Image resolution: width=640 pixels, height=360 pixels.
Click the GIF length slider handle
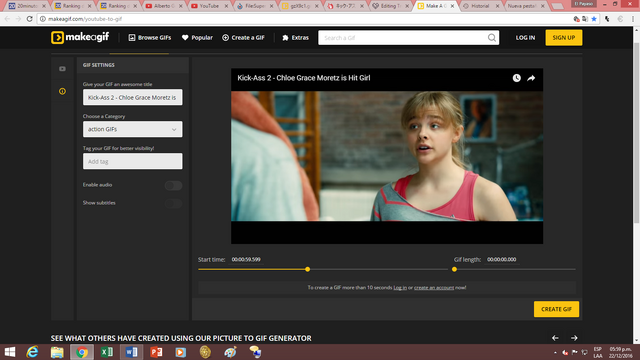(x=454, y=269)
